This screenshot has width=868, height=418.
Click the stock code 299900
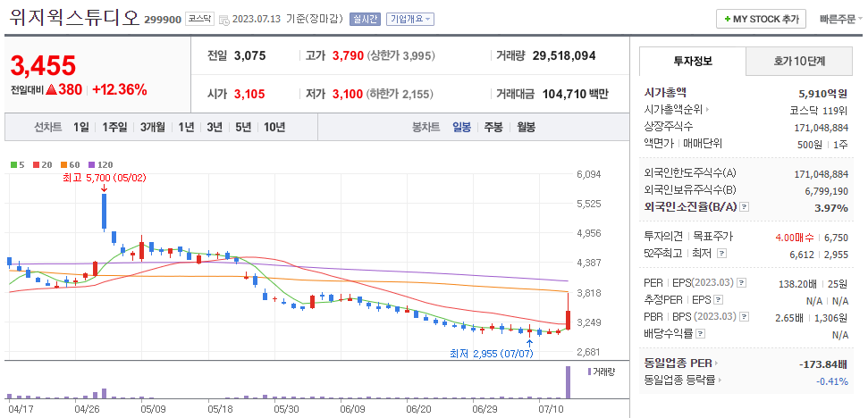click(x=163, y=20)
